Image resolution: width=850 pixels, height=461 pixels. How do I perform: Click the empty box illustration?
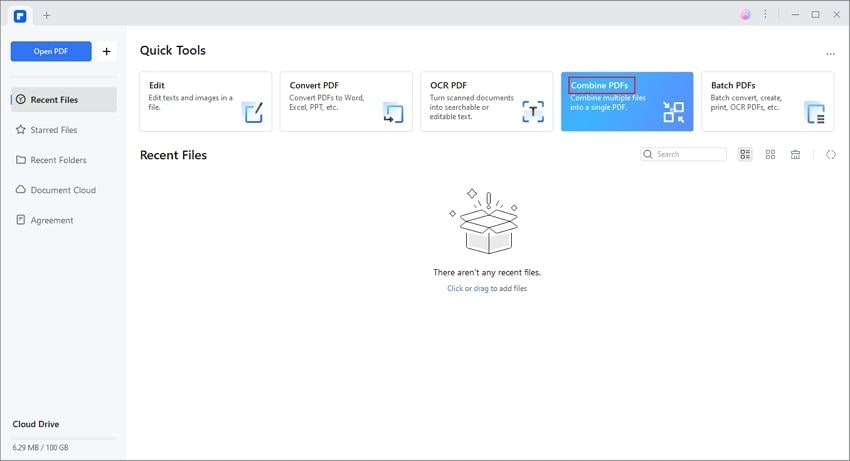click(x=486, y=221)
